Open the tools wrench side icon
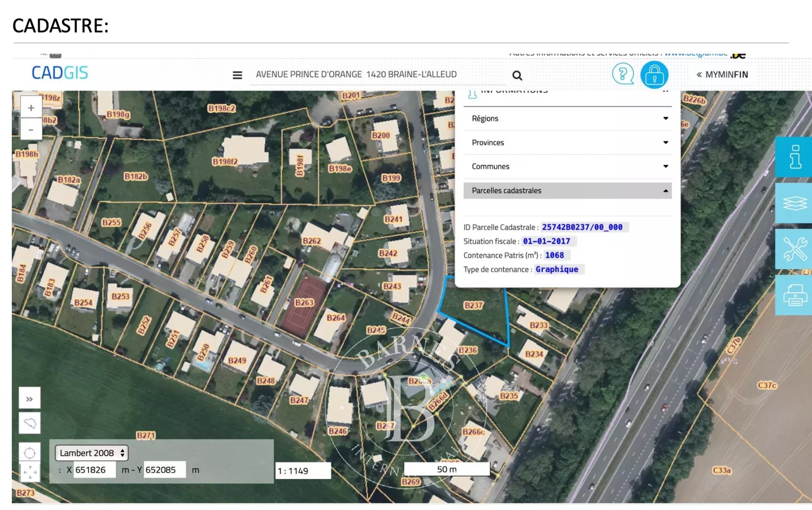This screenshot has width=812, height=510. pyautogui.click(x=794, y=249)
